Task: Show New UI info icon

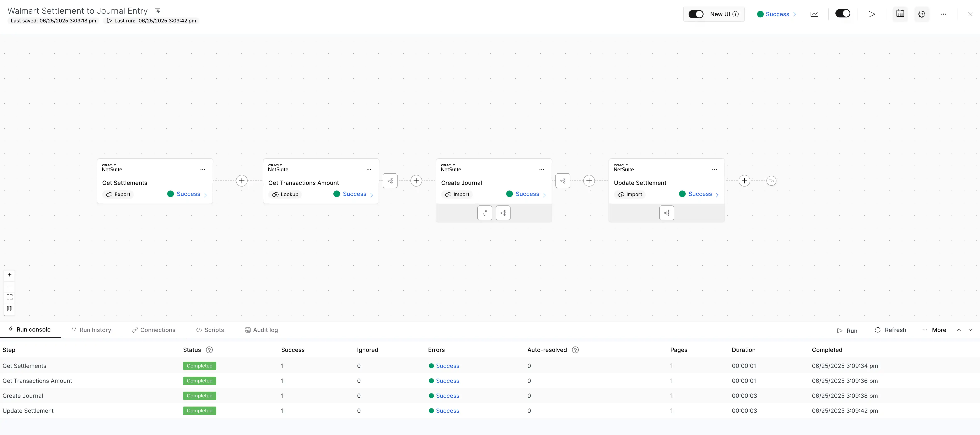Action: click(736, 14)
